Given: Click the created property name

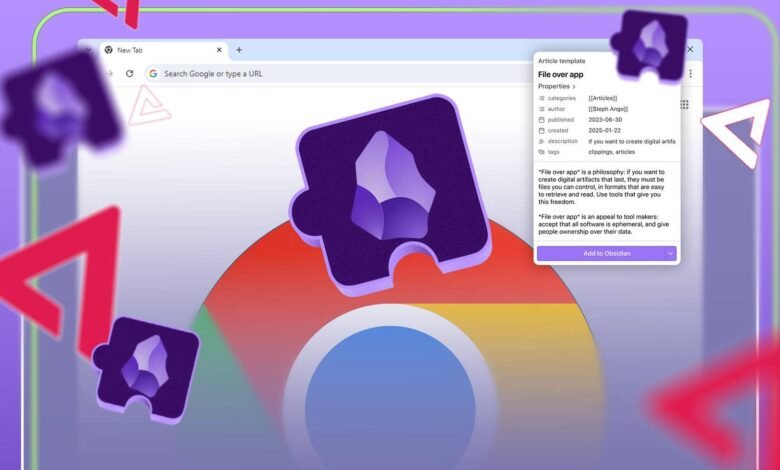Looking at the screenshot, I should (x=558, y=130).
